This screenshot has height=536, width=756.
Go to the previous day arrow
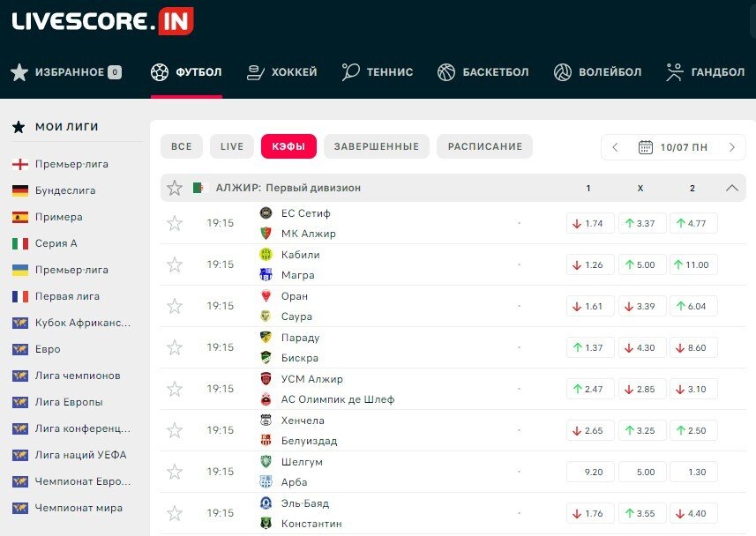616,147
